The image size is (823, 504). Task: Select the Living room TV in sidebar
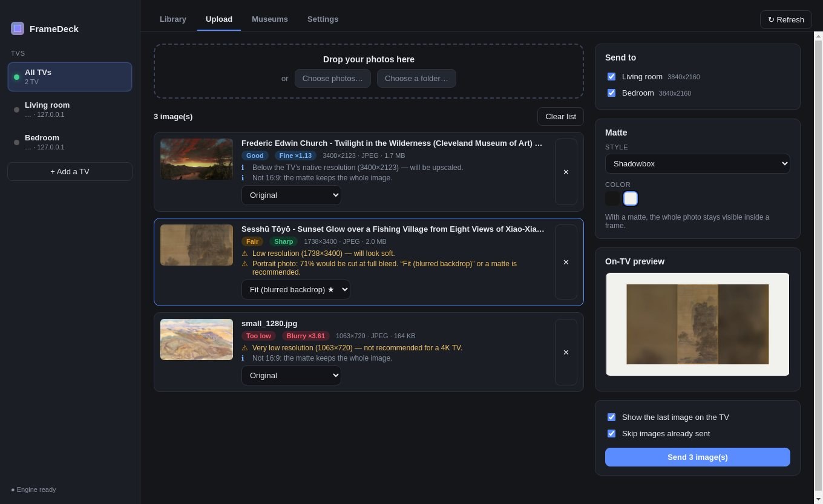click(70, 110)
